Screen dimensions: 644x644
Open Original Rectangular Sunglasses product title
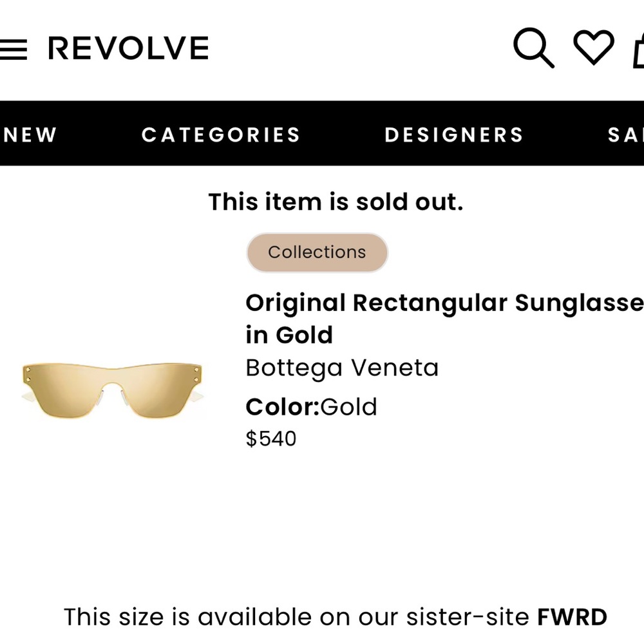tap(444, 319)
